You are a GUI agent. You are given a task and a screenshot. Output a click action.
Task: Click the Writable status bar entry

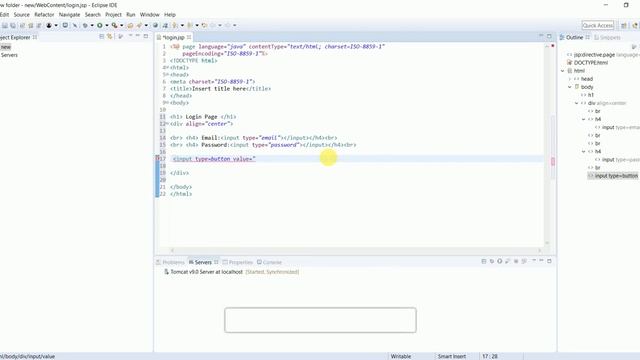point(401,356)
